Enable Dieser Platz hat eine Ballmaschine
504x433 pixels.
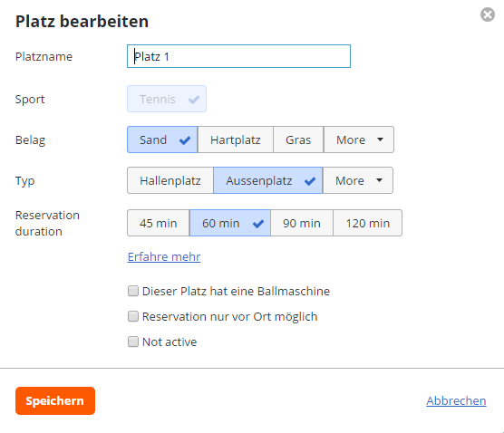coord(133,291)
